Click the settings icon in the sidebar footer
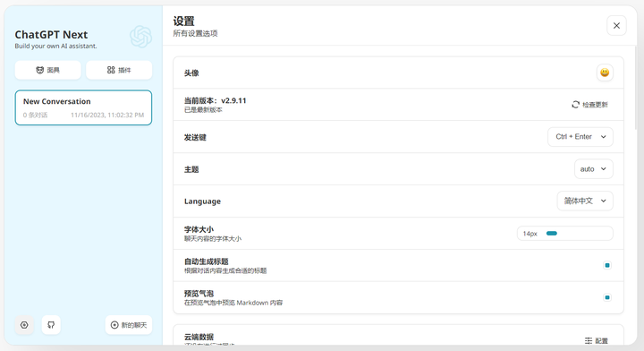The height and width of the screenshot is (351, 644). (x=24, y=325)
